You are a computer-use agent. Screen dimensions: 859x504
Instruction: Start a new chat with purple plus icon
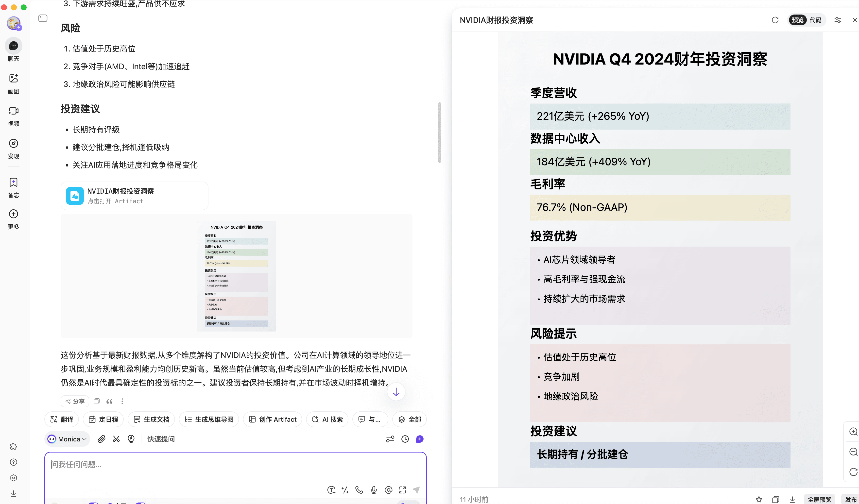pyautogui.click(x=420, y=439)
